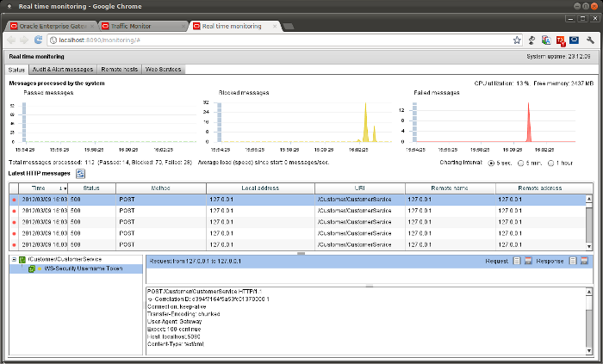Sort messages by URI column header
Viewport: 603px width, 364px height.
pyautogui.click(x=360, y=188)
